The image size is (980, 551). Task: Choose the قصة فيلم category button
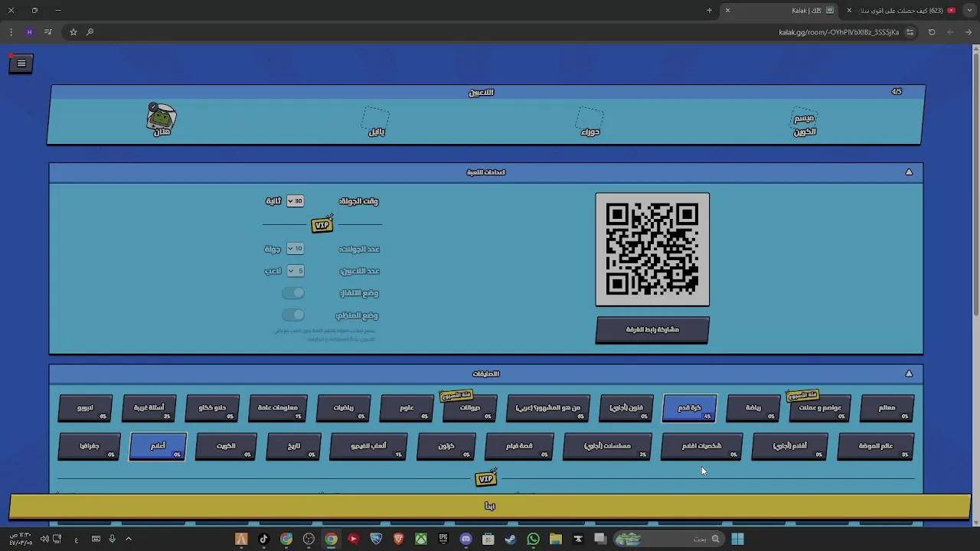(x=519, y=446)
